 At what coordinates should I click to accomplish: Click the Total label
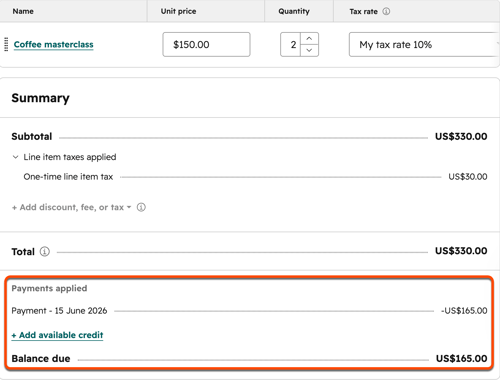tap(23, 252)
